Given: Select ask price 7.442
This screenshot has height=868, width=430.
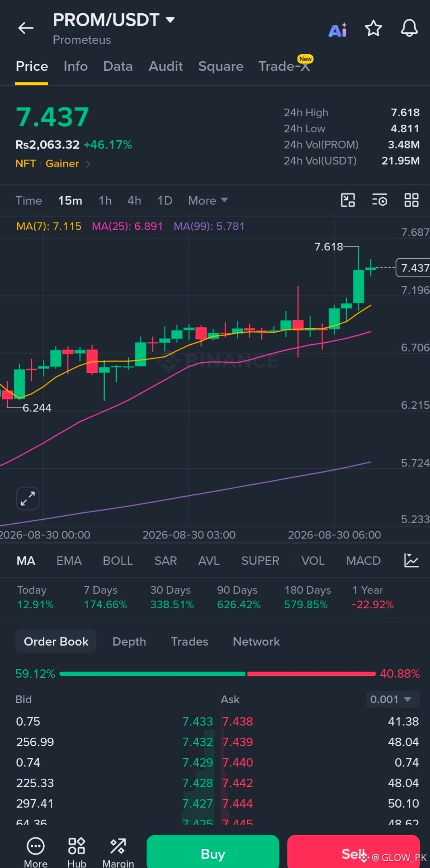Looking at the screenshot, I should click(238, 783).
